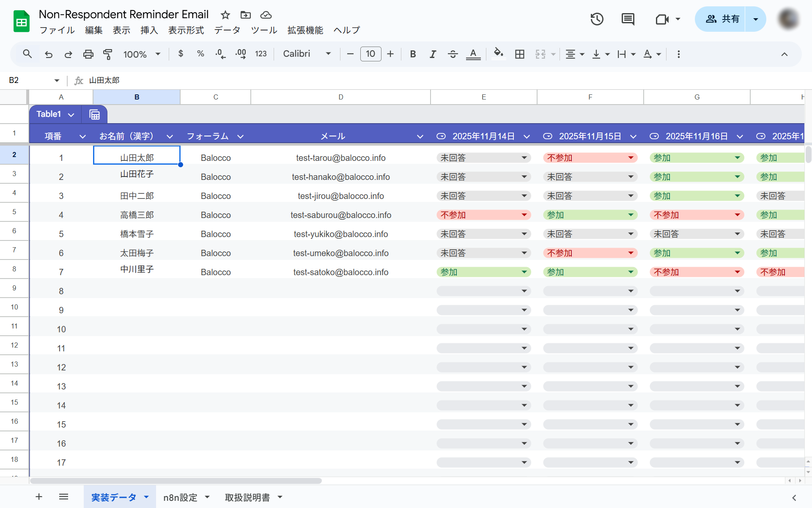The width and height of the screenshot is (812, 508).
Task: Open 山田太郎's 2025年11月14日 status dropdown
Action: click(524, 158)
